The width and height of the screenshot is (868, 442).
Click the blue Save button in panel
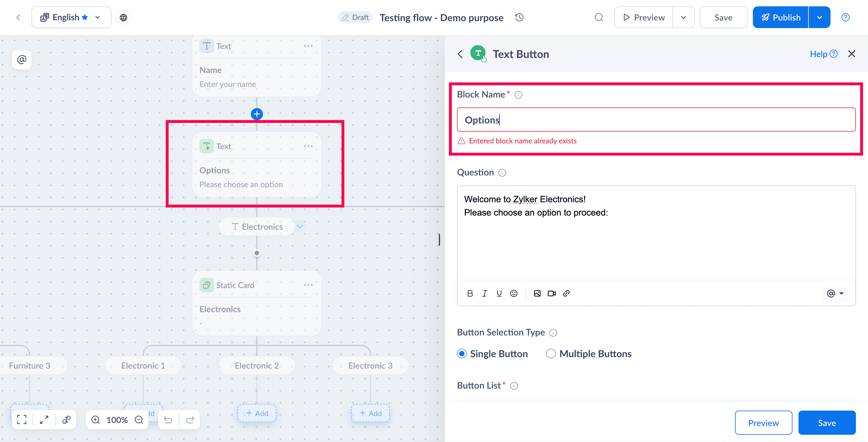tap(827, 422)
